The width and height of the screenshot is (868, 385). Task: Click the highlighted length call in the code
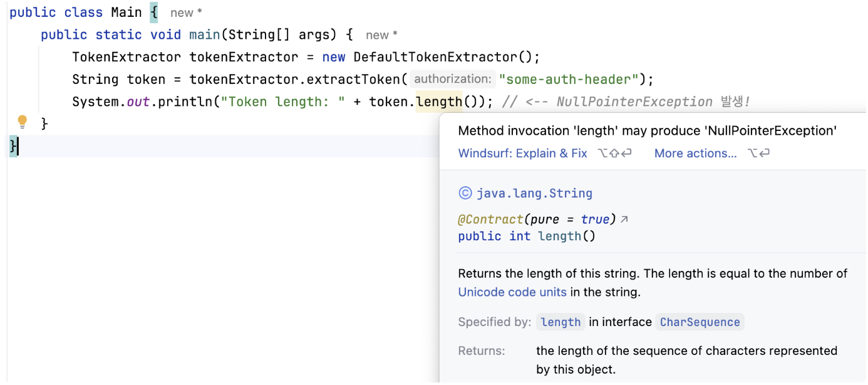[438, 102]
